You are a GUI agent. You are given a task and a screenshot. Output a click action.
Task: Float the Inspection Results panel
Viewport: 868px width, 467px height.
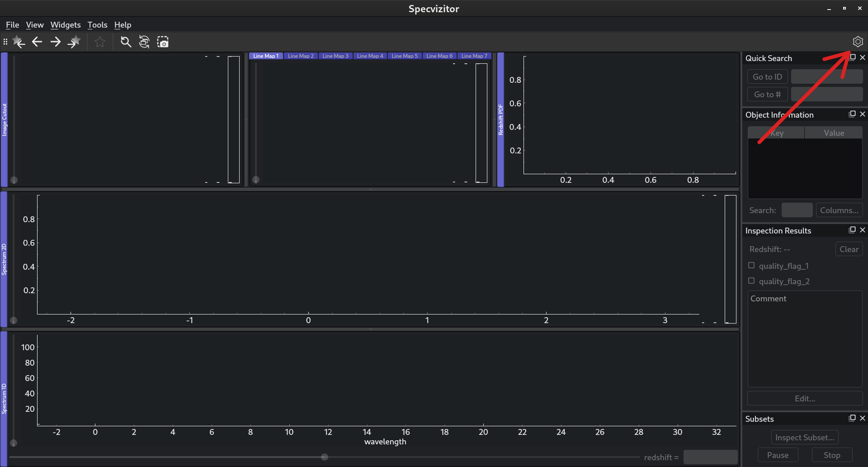pos(853,230)
